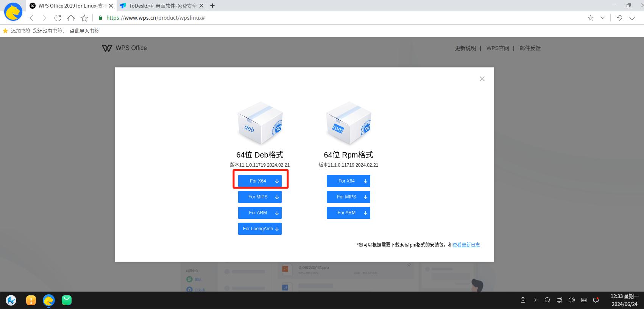Open the network connection tray icon
644x309 pixels.
560,300
